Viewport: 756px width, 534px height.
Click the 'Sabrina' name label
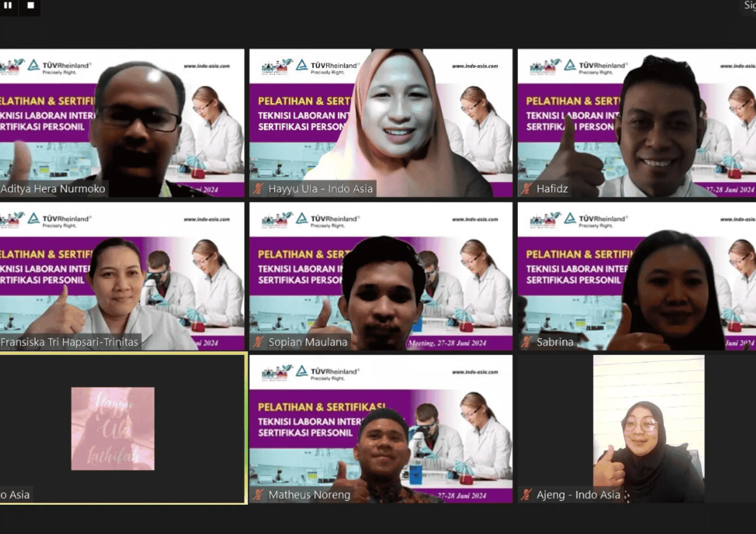click(x=555, y=342)
